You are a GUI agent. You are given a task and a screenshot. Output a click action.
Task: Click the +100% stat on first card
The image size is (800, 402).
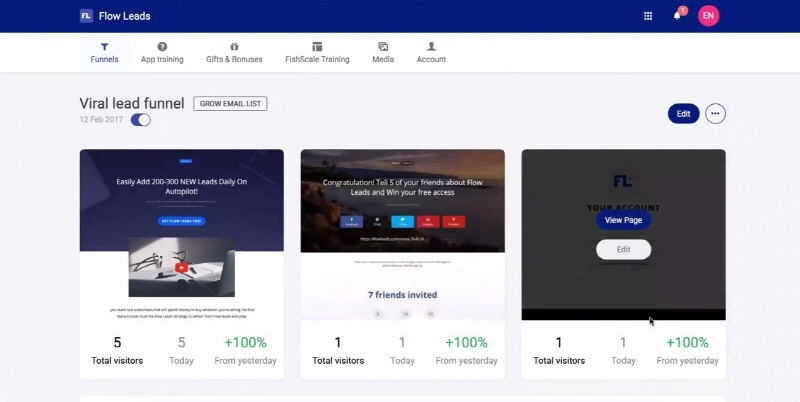(x=245, y=342)
